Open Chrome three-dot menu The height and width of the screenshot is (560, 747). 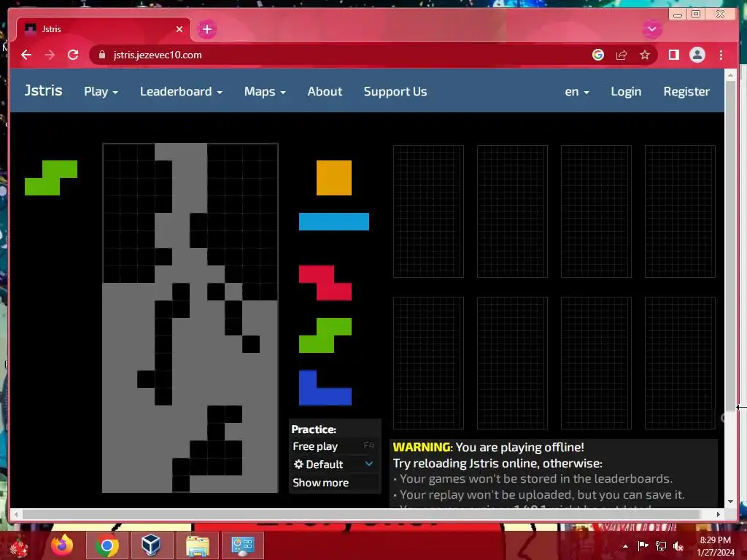[721, 55]
